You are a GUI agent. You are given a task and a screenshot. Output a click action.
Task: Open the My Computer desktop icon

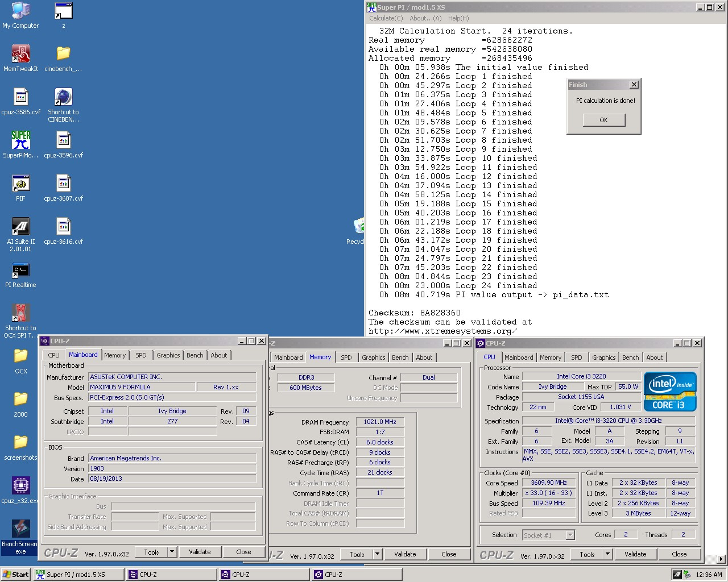point(20,15)
